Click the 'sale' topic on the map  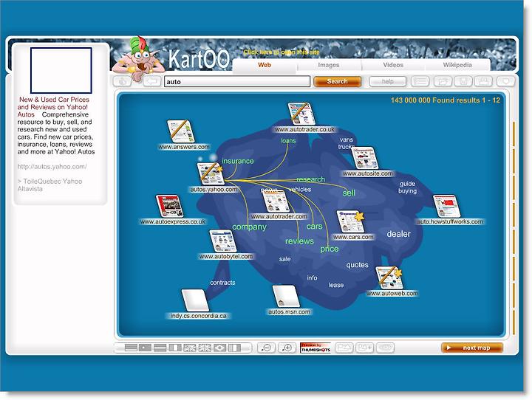click(x=285, y=259)
